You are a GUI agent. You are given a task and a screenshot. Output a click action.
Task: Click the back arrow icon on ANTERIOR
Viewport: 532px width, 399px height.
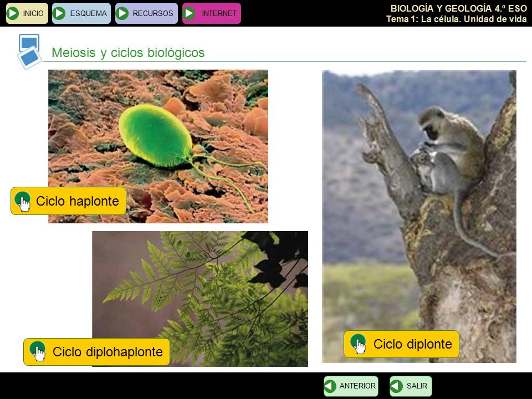pyautogui.click(x=330, y=386)
